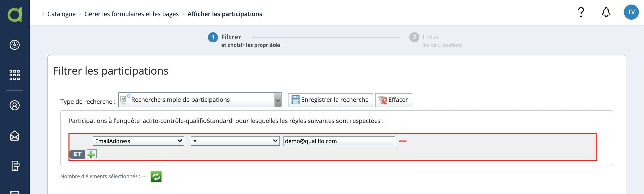The height and width of the screenshot is (194, 644).
Task: Open the dashboard compass icon in sidebar
Action: pos(15,45)
